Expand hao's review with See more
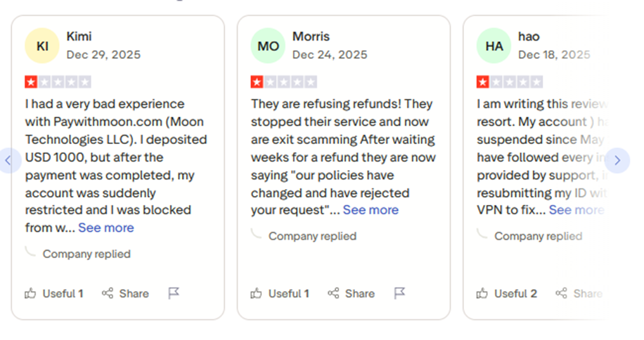The image size is (644, 340). click(576, 210)
